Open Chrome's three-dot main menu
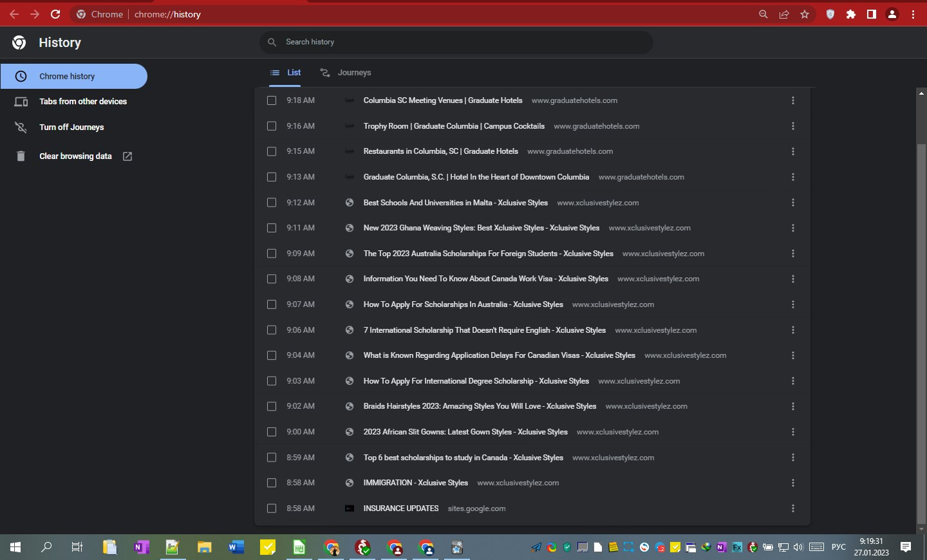927x560 pixels. (x=913, y=14)
